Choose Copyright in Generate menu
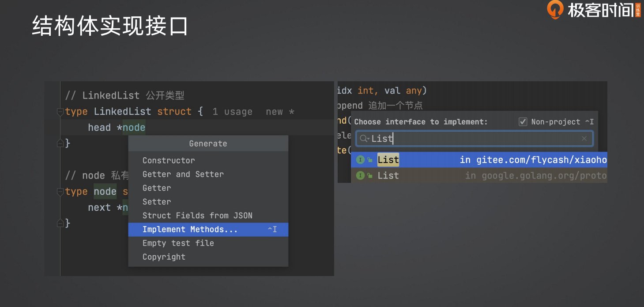Screen dimensions: 644x307 click(x=208, y=257)
